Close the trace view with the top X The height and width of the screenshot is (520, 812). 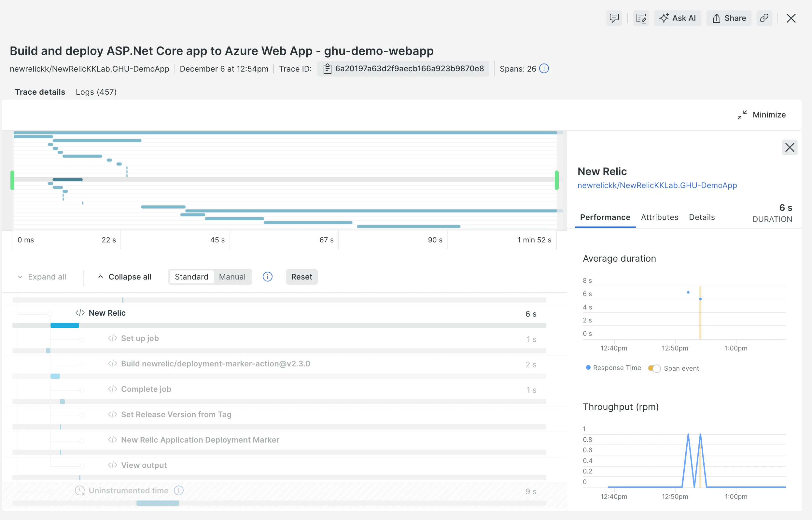tap(791, 18)
